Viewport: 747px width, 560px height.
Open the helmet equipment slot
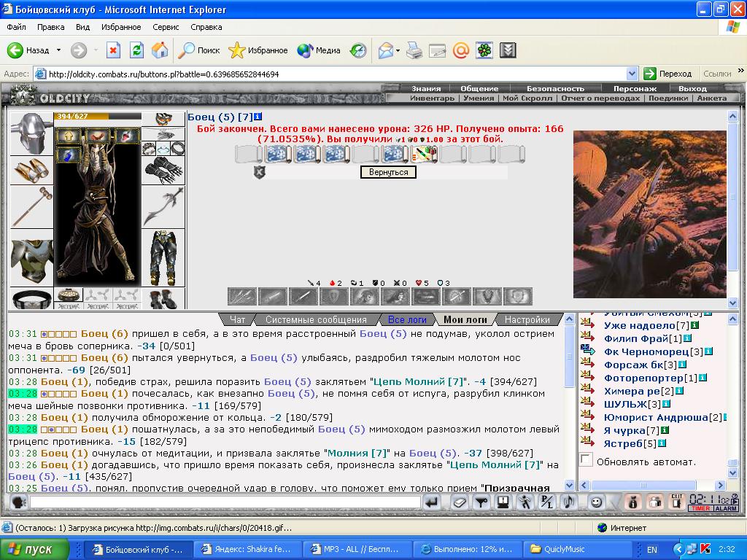click(x=31, y=134)
